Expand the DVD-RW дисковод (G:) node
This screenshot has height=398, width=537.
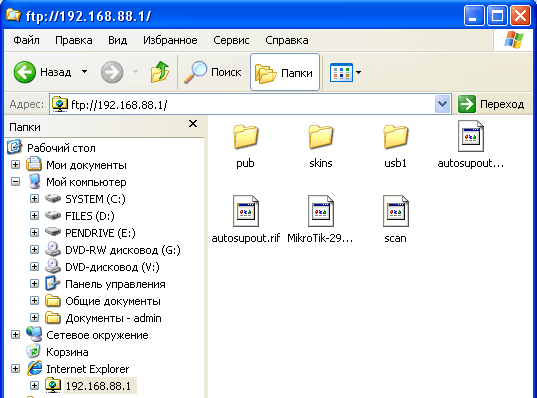[x=34, y=250]
